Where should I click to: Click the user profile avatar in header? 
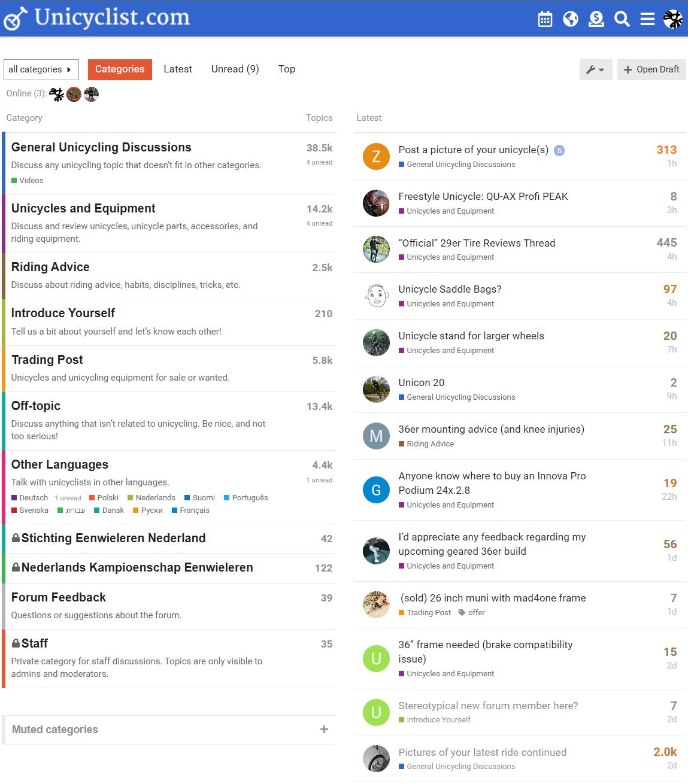point(673,19)
